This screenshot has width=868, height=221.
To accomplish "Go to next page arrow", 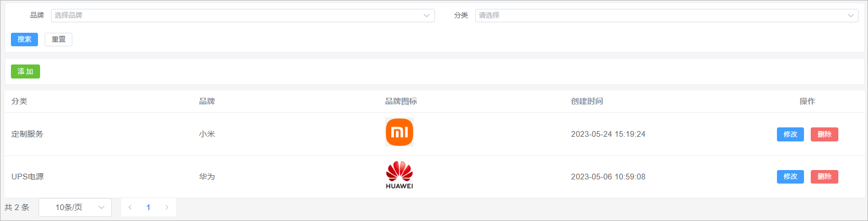I will 167,207.
